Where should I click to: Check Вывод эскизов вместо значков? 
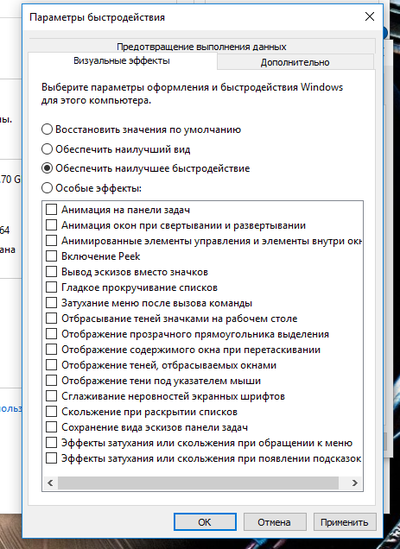[51, 271]
